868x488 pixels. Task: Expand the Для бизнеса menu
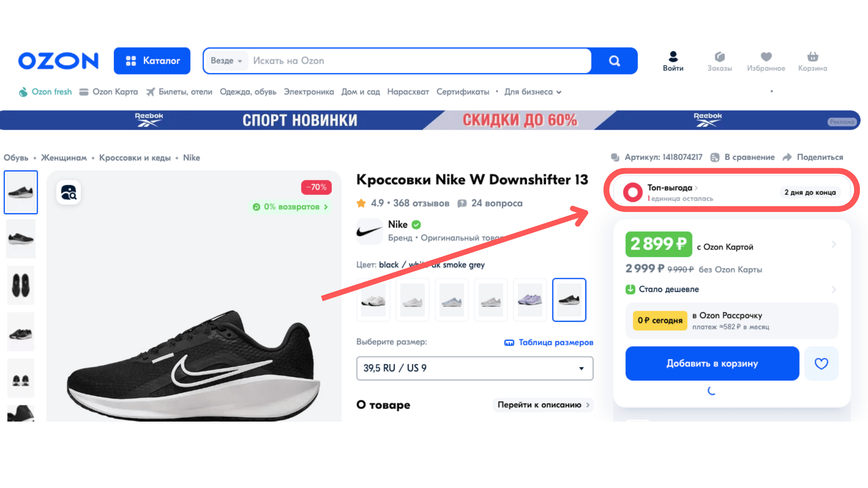[533, 92]
